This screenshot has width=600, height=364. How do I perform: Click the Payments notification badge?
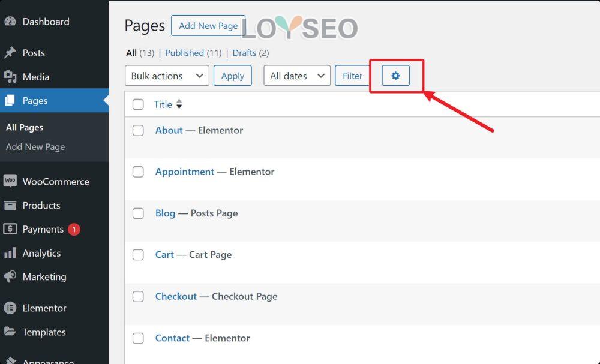coord(74,230)
